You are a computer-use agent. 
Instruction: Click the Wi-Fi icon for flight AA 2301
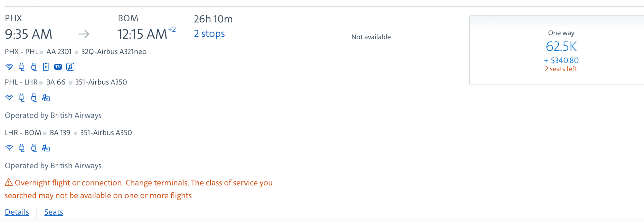[x=9, y=67]
